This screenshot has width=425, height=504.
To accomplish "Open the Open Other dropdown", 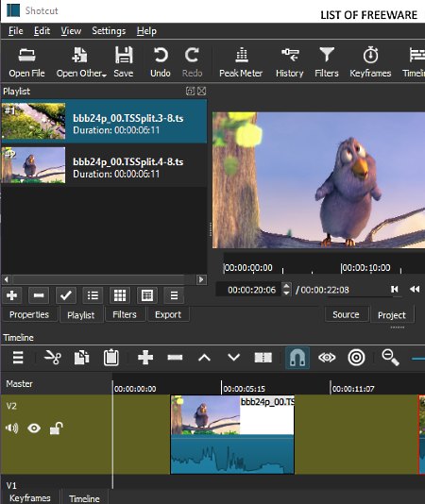I will [81, 62].
